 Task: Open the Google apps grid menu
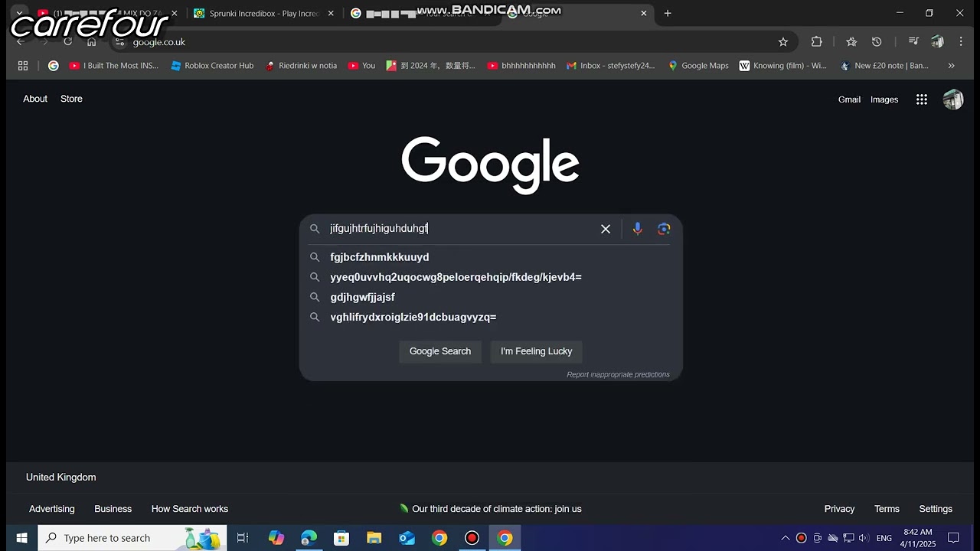(x=922, y=99)
